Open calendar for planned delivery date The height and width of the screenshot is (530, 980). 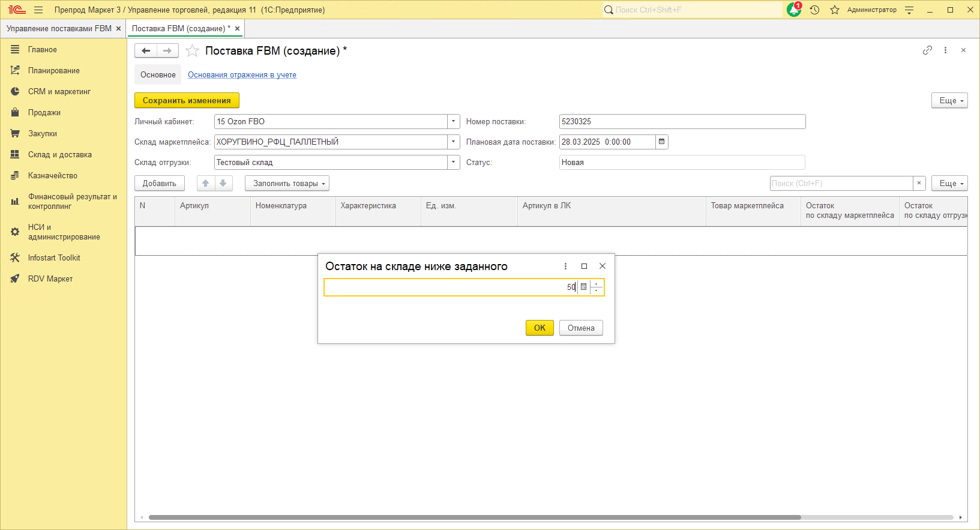(x=661, y=142)
